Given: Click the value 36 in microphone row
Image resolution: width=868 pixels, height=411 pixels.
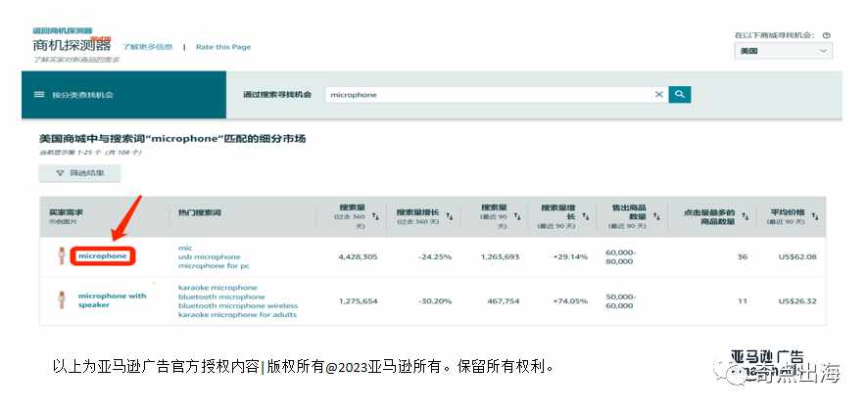Looking at the screenshot, I should click(x=743, y=256).
